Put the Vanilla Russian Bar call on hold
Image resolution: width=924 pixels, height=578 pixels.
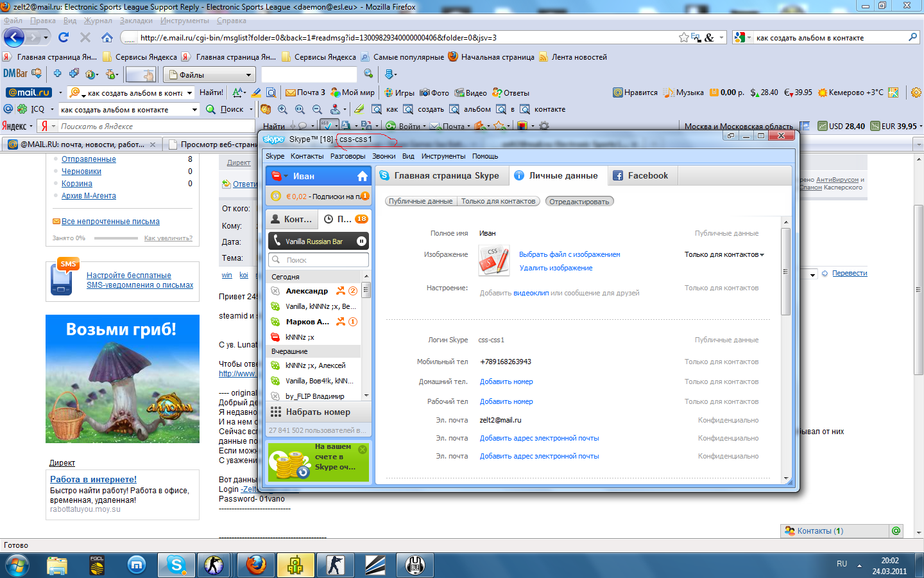[x=361, y=241]
